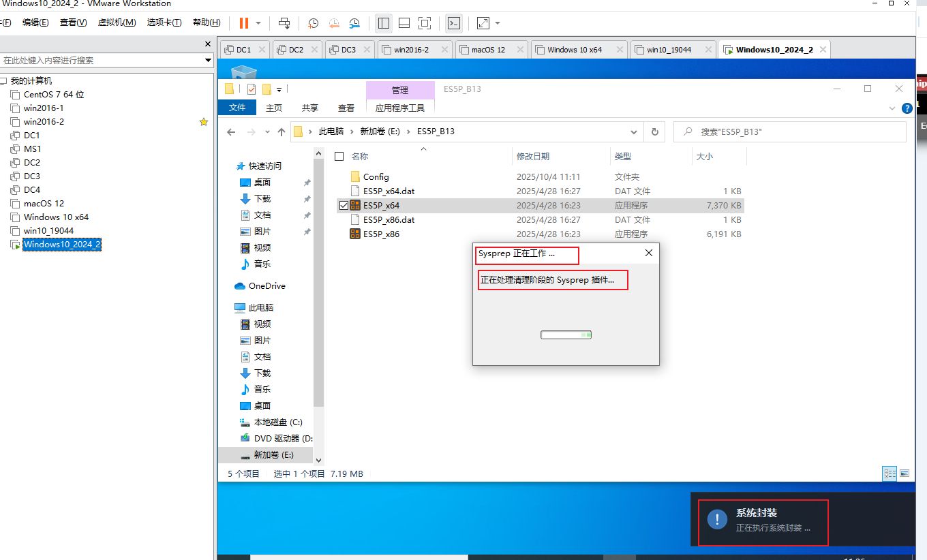Open the snapshot manager wrench icon
This screenshot has width=927, height=560.
pyautogui.click(x=354, y=23)
